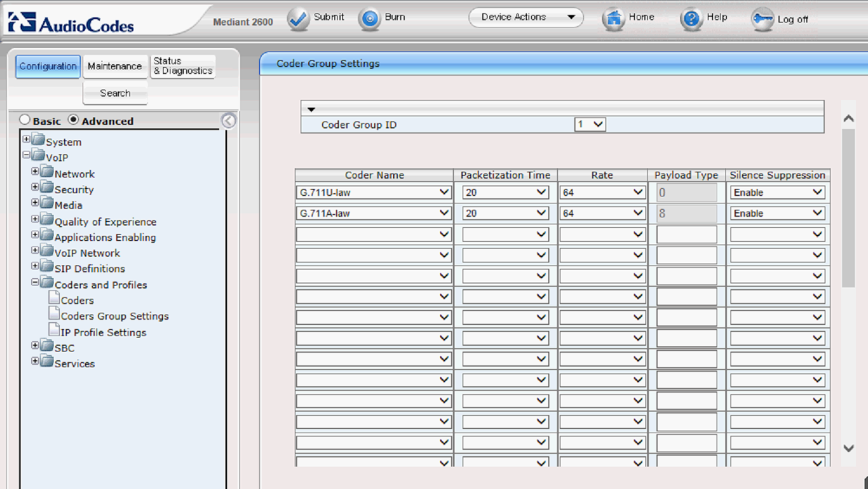Select the Advanced radio button

click(x=73, y=119)
